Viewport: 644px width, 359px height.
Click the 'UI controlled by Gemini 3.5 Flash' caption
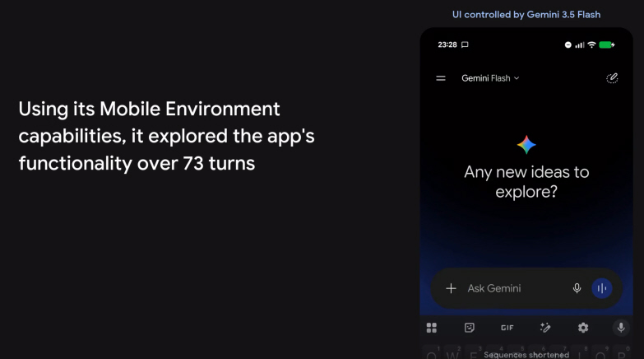[x=526, y=14]
